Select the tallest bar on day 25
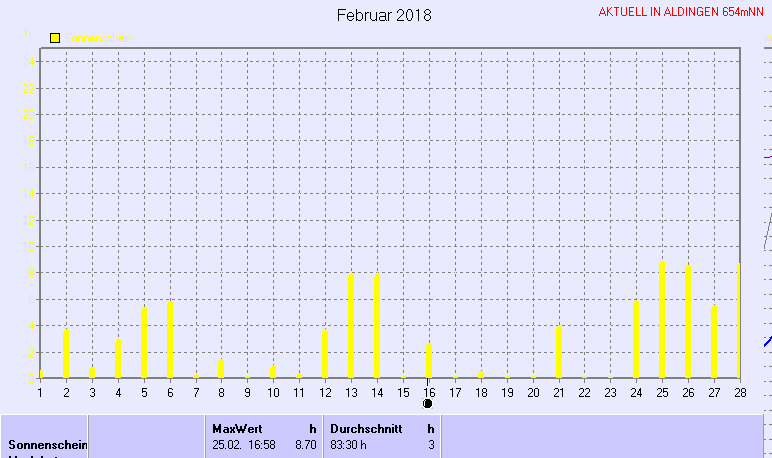The height and width of the screenshot is (458, 772). click(662, 319)
